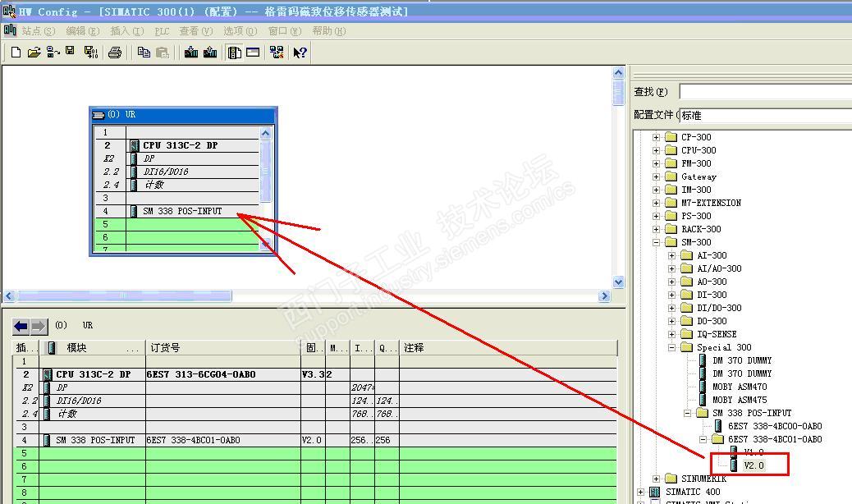Select the V2.0 module icon in the catalog
This screenshot has width=852, height=504.
point(734,465)
